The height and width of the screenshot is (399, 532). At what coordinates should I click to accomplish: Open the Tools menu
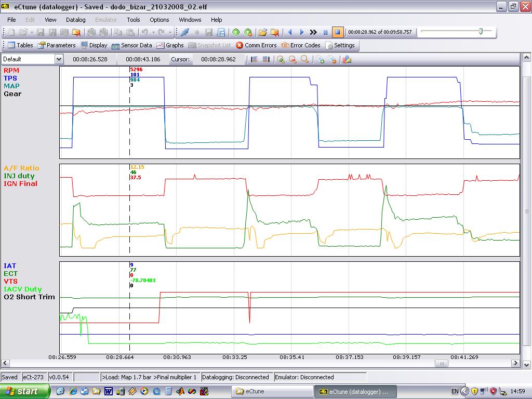(134, 20)
